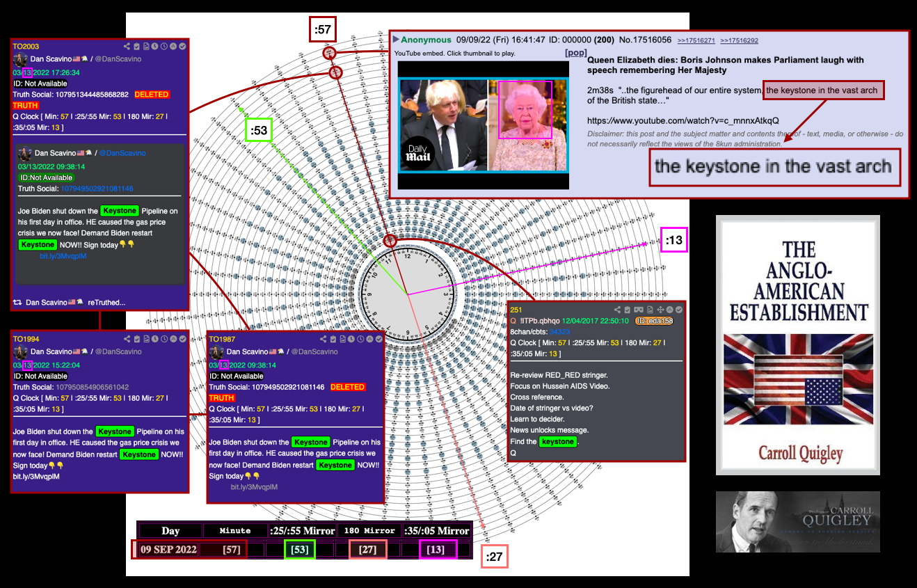This screenshot has height=588, width=917.
Task: Click four-arrow move icon on Q post 251
Action: pyautogui.click(x=660, y=310)
